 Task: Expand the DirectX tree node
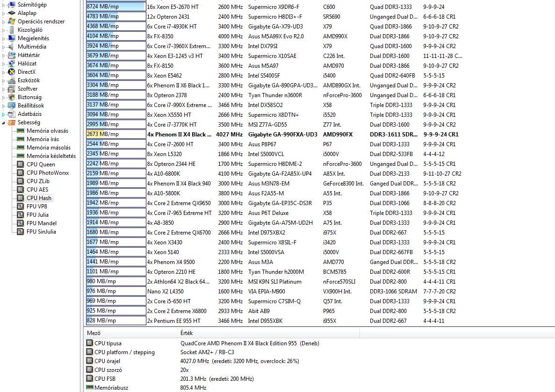click(x=4, y=72)
